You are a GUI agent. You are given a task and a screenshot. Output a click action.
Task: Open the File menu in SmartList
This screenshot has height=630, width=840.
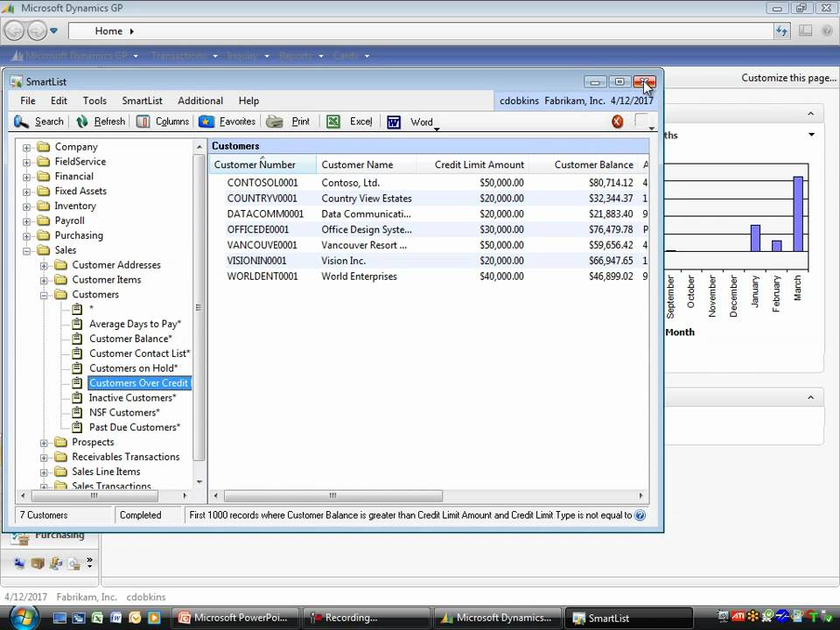coord(28,101)
